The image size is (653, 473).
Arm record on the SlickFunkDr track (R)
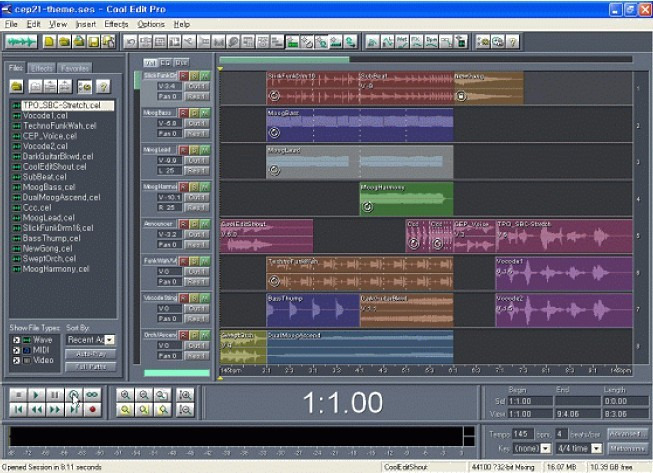click(184, 76)
